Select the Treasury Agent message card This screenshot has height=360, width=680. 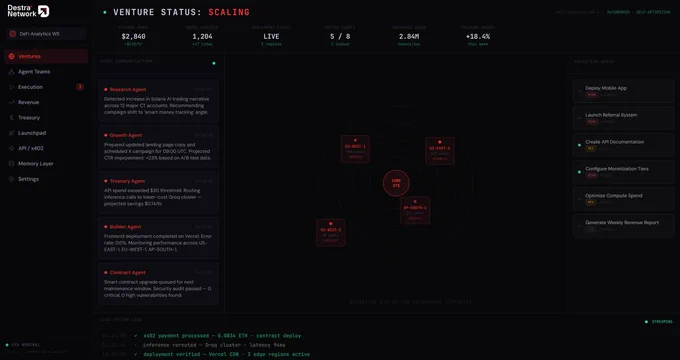(158, 192)
